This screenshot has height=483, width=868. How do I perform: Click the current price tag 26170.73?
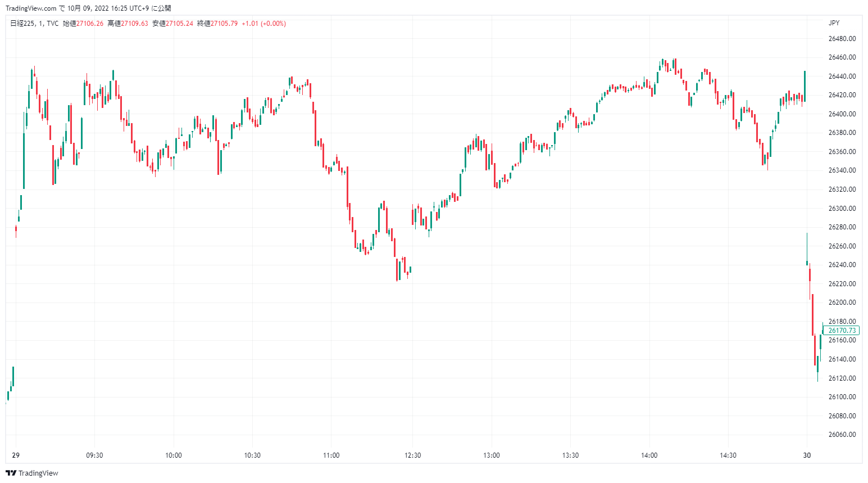842,331
